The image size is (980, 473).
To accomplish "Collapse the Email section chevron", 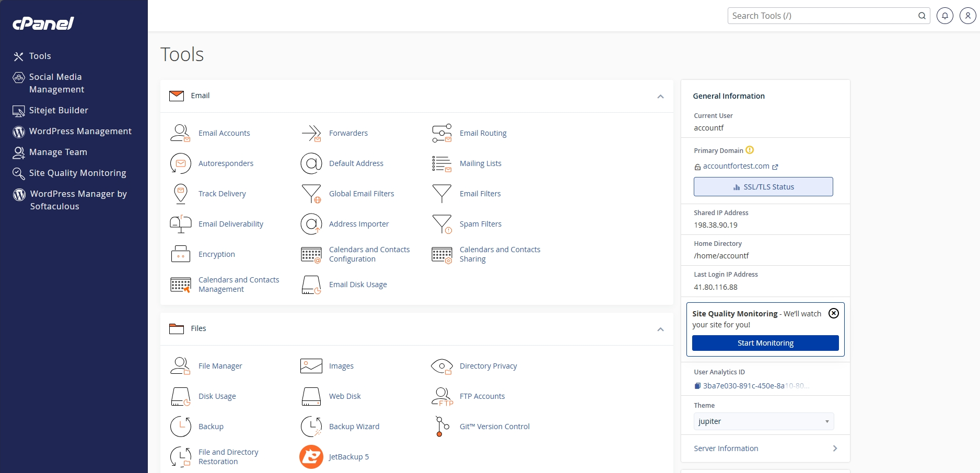I will 660,97.
